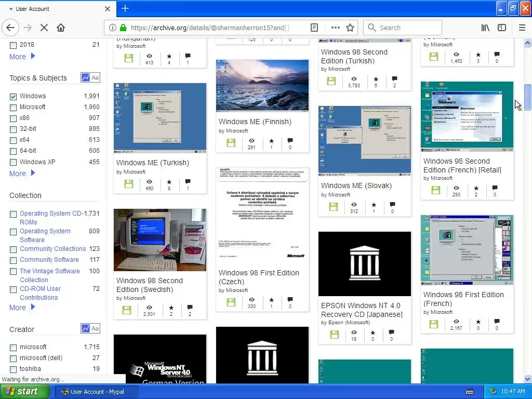Screen dimensions: 532x399
Task: Sort Creator facet alphabetically (Aa)
Action: pos(96,328)
